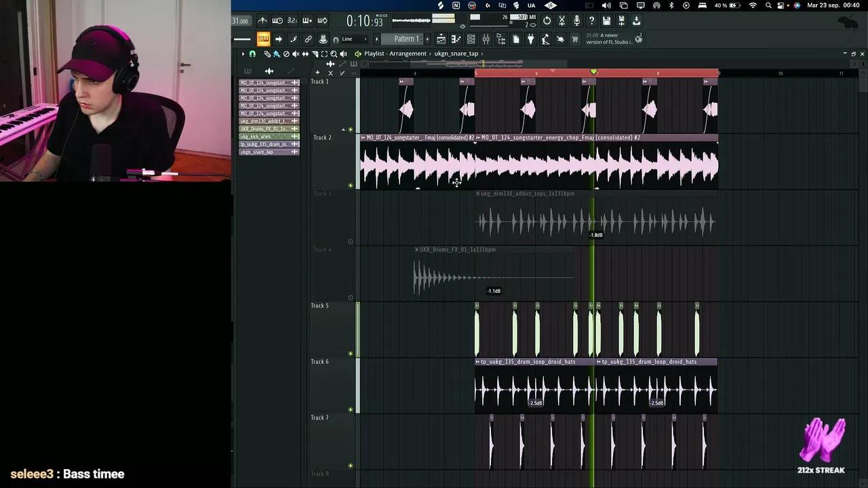Open the newer FL Studio version notice
Viewport: 868px width, 488px height.
click(609, 39)
